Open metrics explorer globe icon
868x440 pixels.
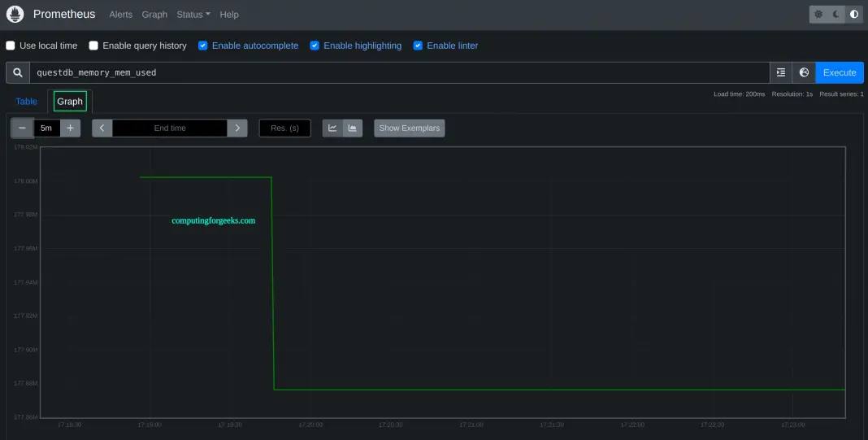click(804, 72)
